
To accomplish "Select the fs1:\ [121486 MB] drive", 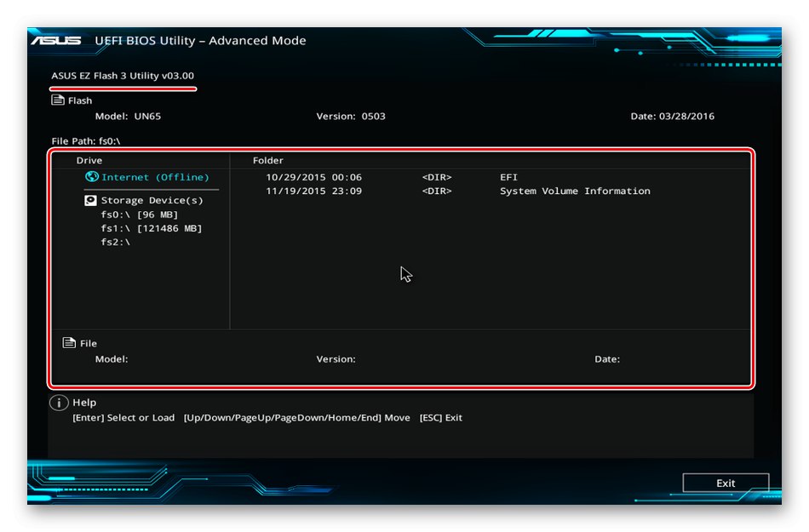I will (152, 228).
